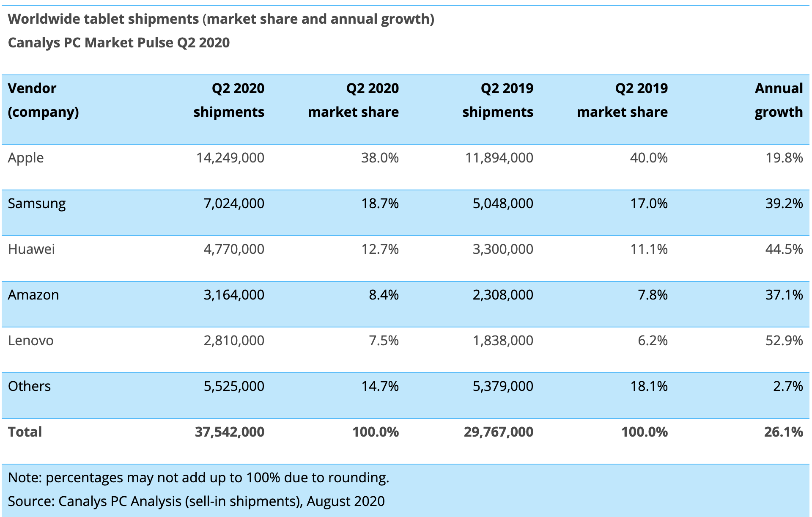Screen dimensions: 812x517
Task: Click Others' 5,525,000 shipments value
Action: 234,386
